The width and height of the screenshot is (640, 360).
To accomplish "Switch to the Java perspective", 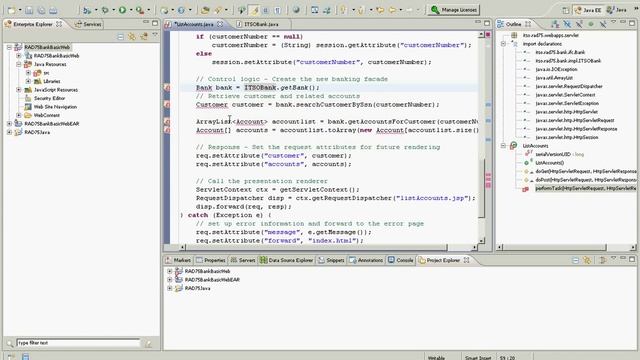I will click(617, 10).
